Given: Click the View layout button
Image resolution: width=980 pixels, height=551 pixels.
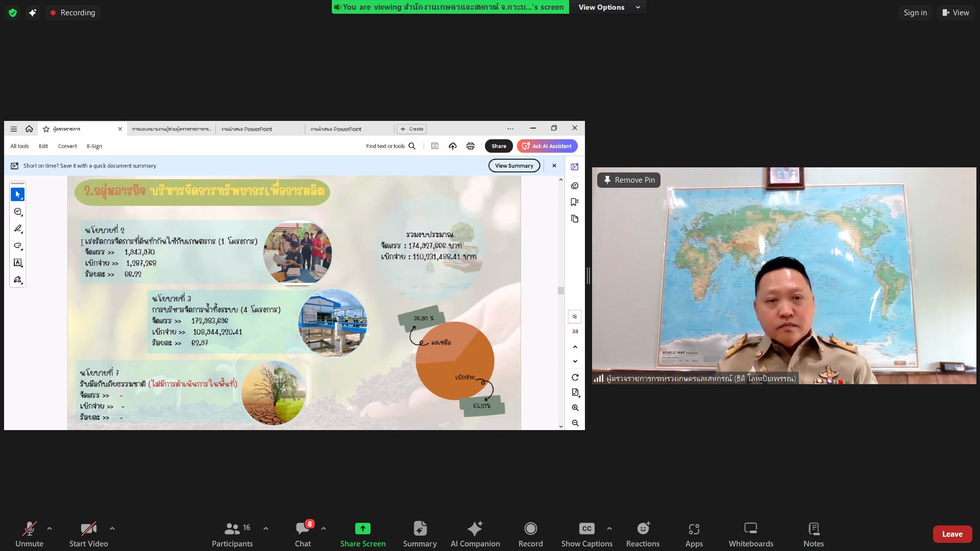Looking at the screenshot, I should 955,13.
